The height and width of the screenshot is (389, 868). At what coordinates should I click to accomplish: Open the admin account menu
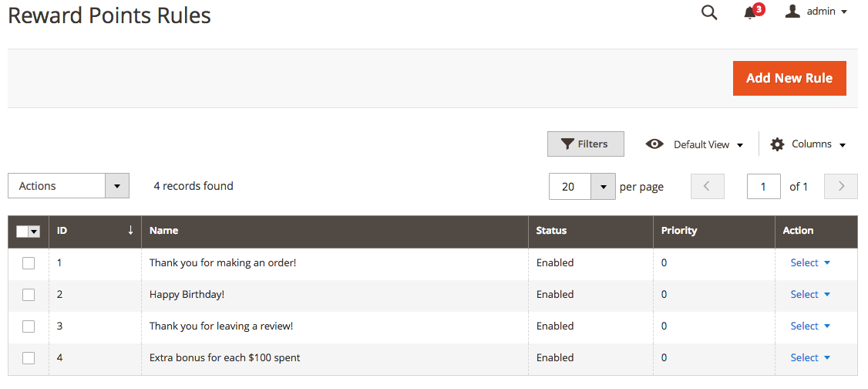[x=816, y=12]
